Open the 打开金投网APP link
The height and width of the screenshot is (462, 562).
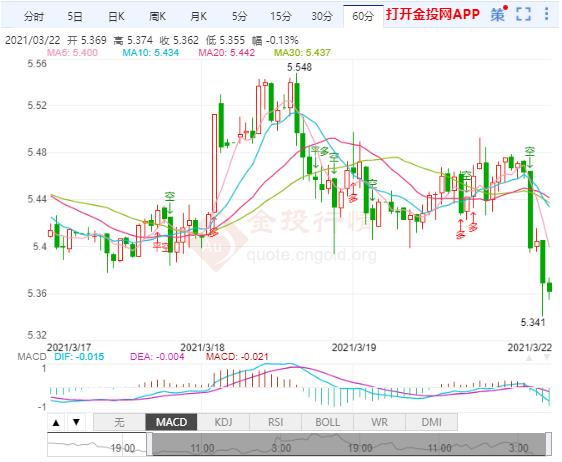click(x=433, y=14)
